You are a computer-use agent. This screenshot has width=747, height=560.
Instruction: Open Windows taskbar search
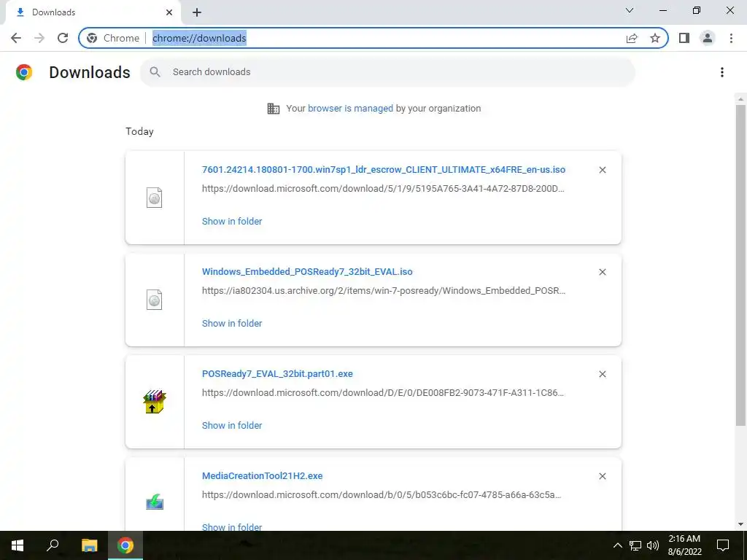tap(53, 545)
